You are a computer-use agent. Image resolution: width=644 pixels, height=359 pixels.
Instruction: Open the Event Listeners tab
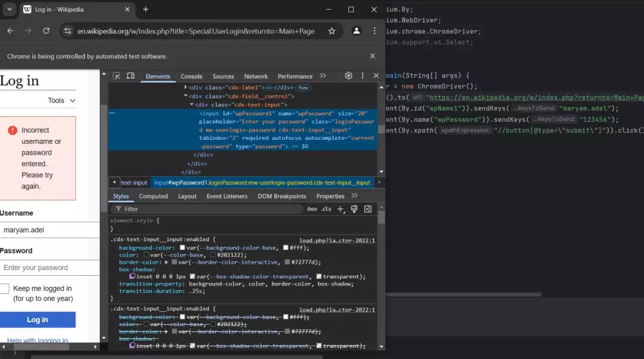[x=227, y=196]
